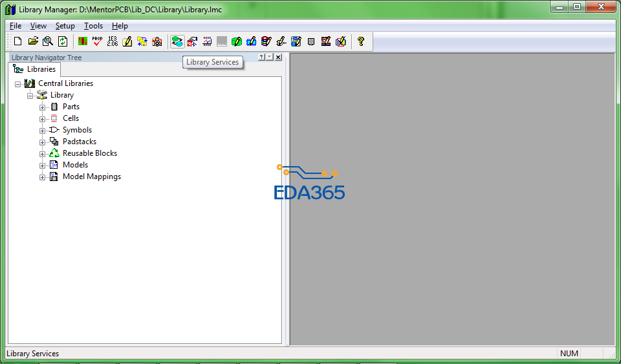Select Central Libraries in the tree
Viewport: 621px width, 364px height.
(x=66, y=83)
